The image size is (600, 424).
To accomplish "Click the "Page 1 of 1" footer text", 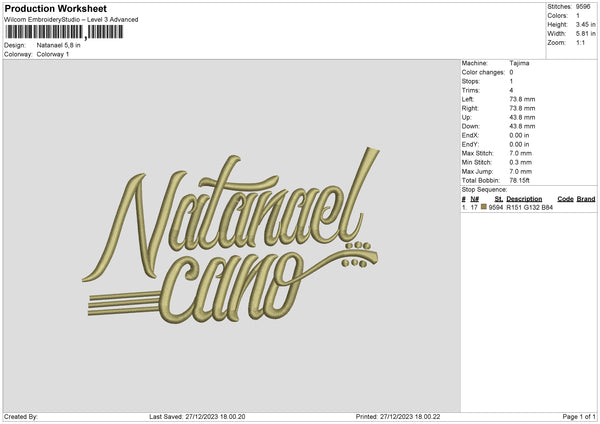I will 579,417.
